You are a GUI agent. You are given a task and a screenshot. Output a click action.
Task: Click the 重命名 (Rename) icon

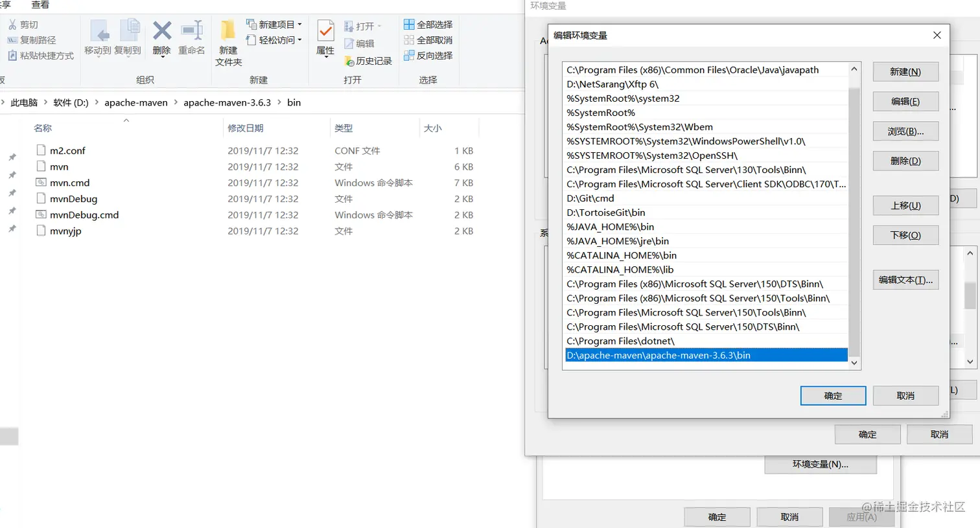click(x=192, y=36)
